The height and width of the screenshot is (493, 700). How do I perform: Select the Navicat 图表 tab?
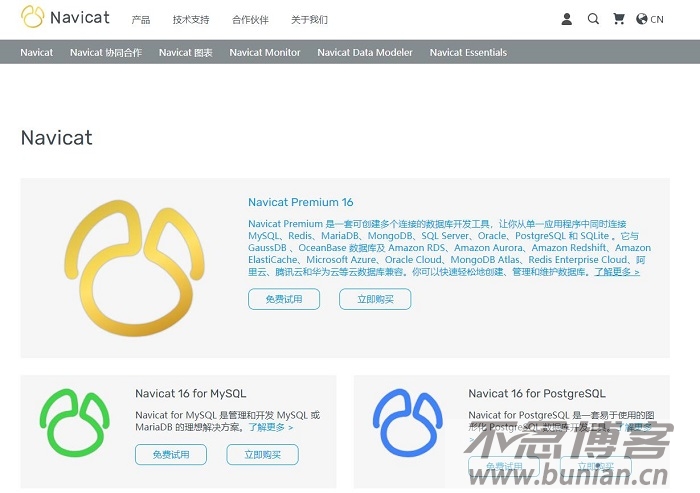(x=185, y=52)
